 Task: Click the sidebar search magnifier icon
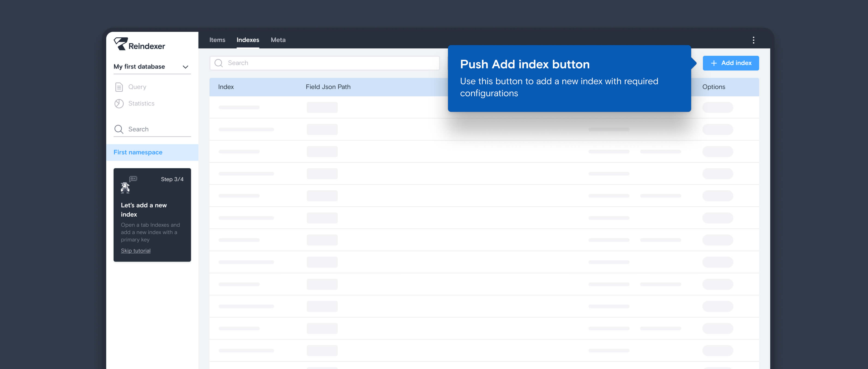coord(119,129)
